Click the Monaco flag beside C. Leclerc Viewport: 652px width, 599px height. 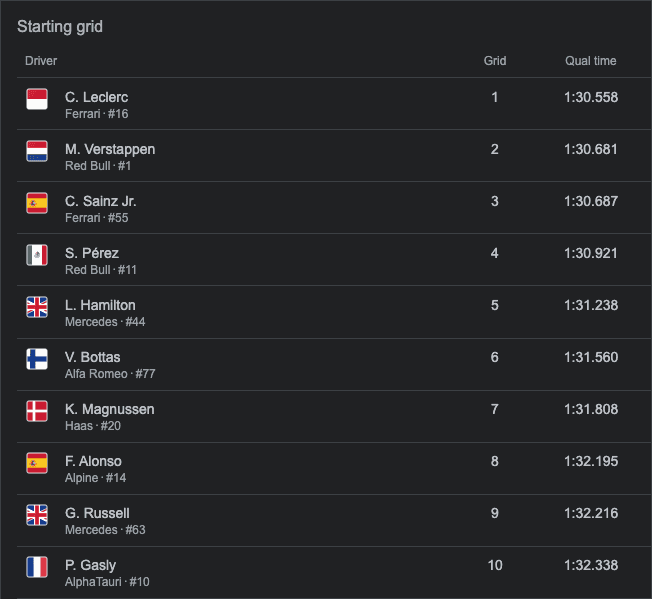pyautogui.click(x=37, y=99)
